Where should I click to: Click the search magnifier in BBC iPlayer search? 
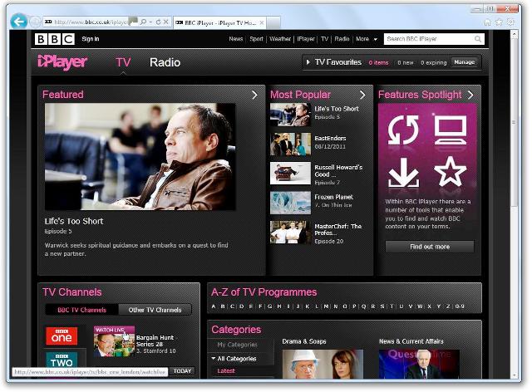coord(478,39)
